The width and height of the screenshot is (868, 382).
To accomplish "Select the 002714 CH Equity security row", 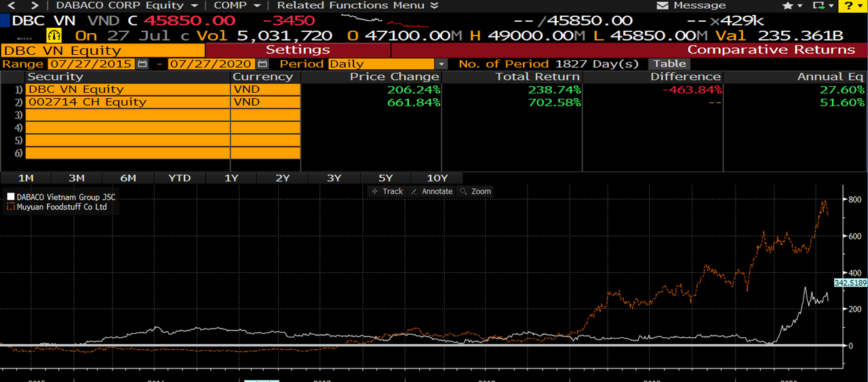I will click(x=127, y=102).
